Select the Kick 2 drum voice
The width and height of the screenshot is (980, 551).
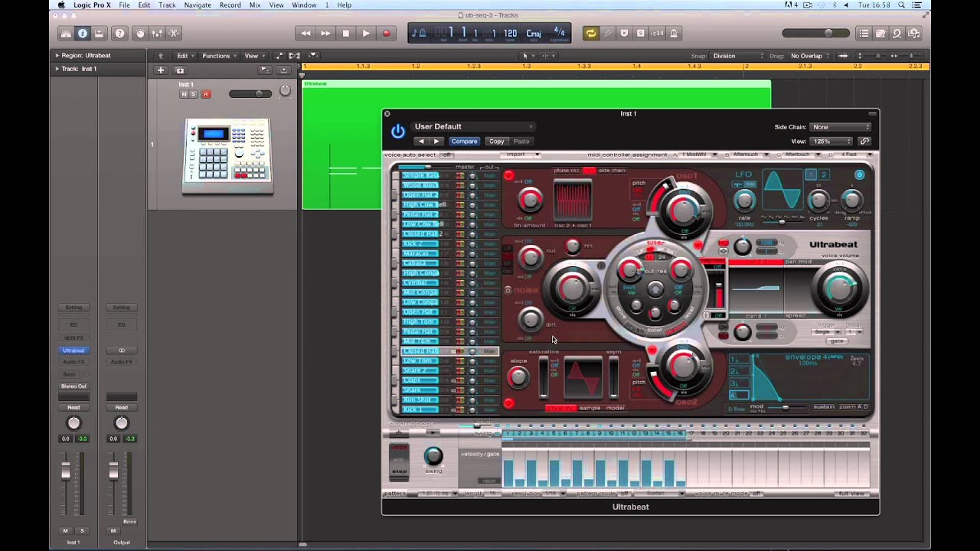pos(420,243)
